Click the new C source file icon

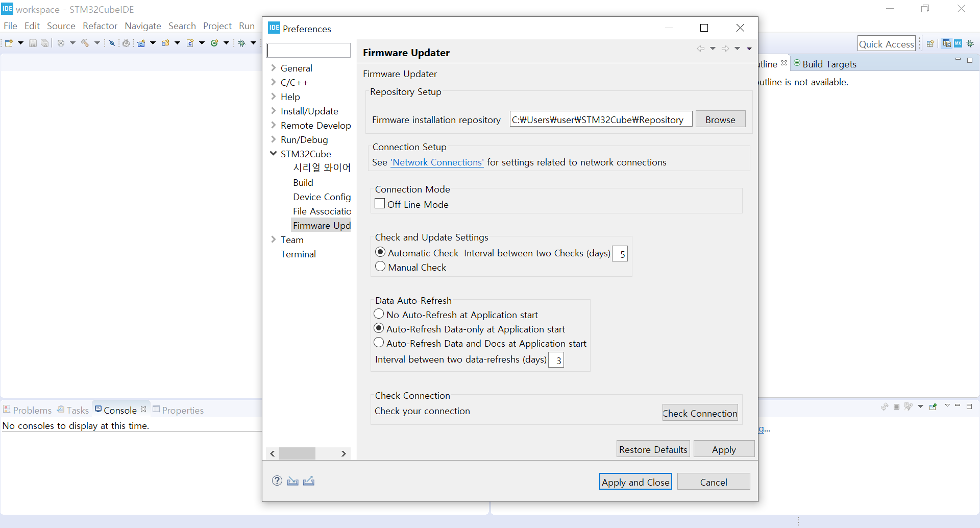190,43
